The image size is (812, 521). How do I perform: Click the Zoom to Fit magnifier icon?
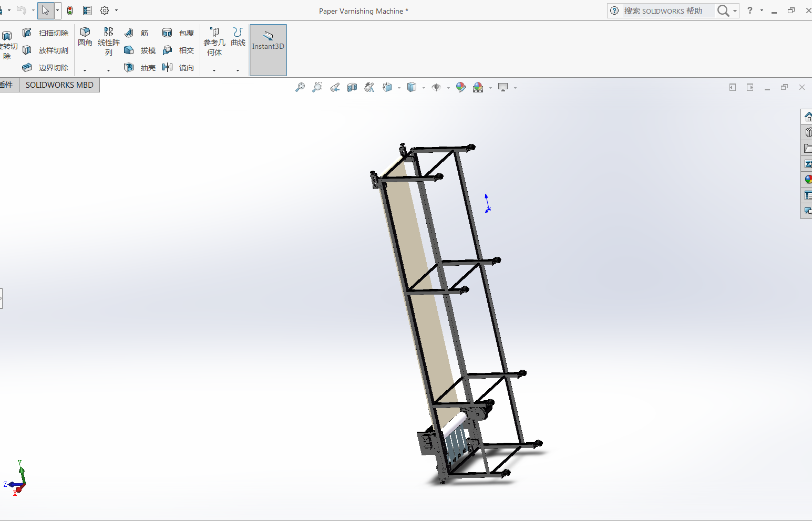(300, 88)
